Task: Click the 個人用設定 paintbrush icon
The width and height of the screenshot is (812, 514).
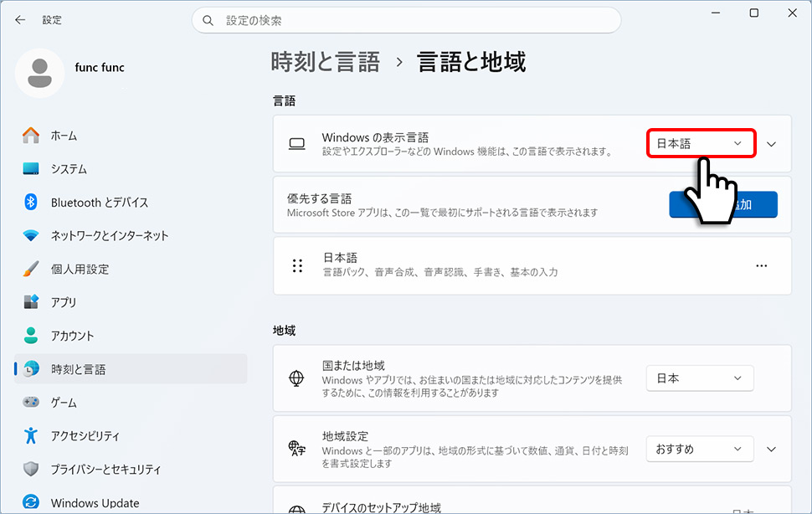Action: coord(31,269)
